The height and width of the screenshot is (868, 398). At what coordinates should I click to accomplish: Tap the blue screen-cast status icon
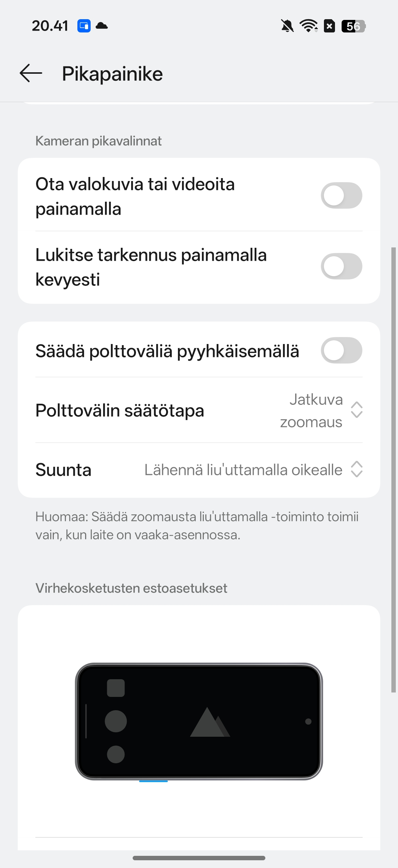pyautogui.click(x=84, y=26)
